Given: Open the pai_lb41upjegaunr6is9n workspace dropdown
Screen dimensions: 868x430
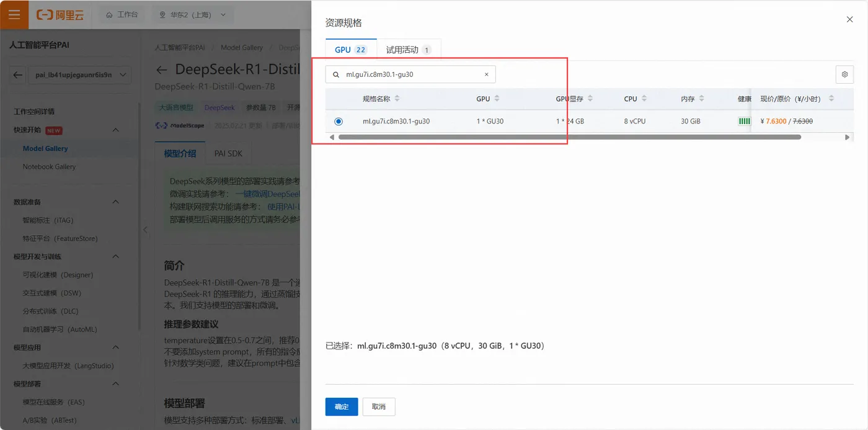Looking at the screenshot, I should (x=79, y=74).
